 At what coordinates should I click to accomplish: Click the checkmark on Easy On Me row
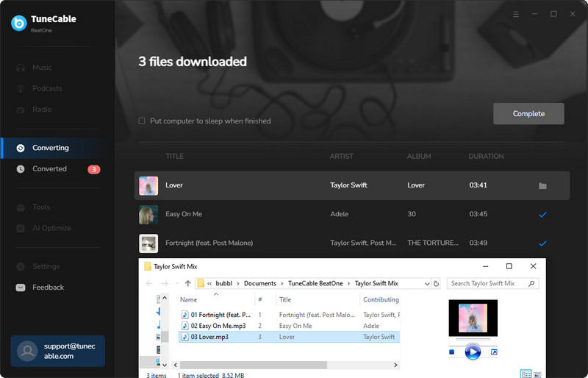pyautogui.click(x=542, y=215)
